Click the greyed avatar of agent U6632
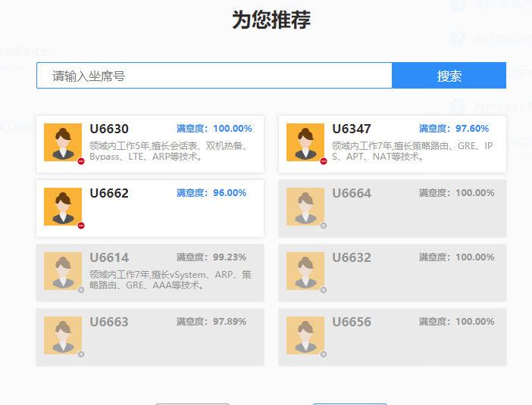The width and height of the screenshot is (532, 405). [x=305, y=270]
